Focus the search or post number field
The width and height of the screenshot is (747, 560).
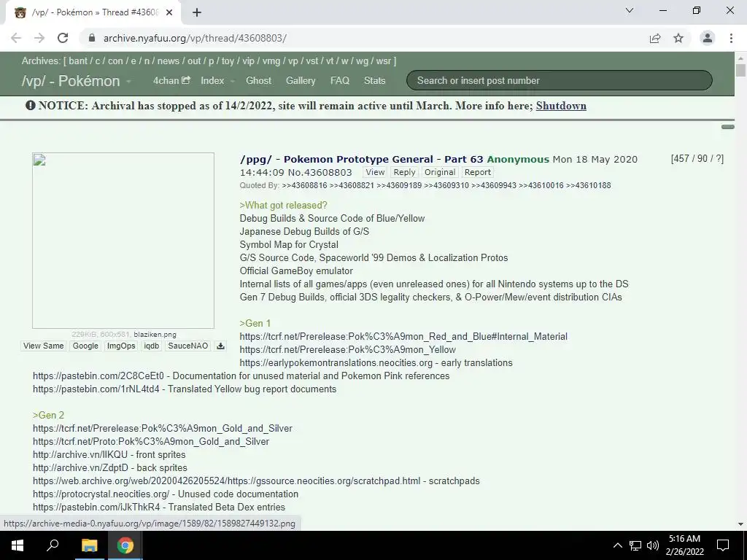[x=560, y=80]
